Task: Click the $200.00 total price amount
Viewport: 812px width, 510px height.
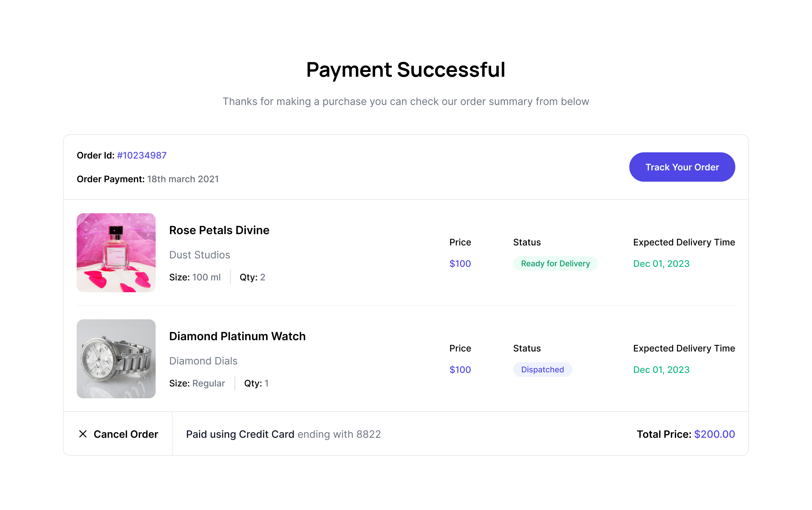Action: [x=714, y=434]
